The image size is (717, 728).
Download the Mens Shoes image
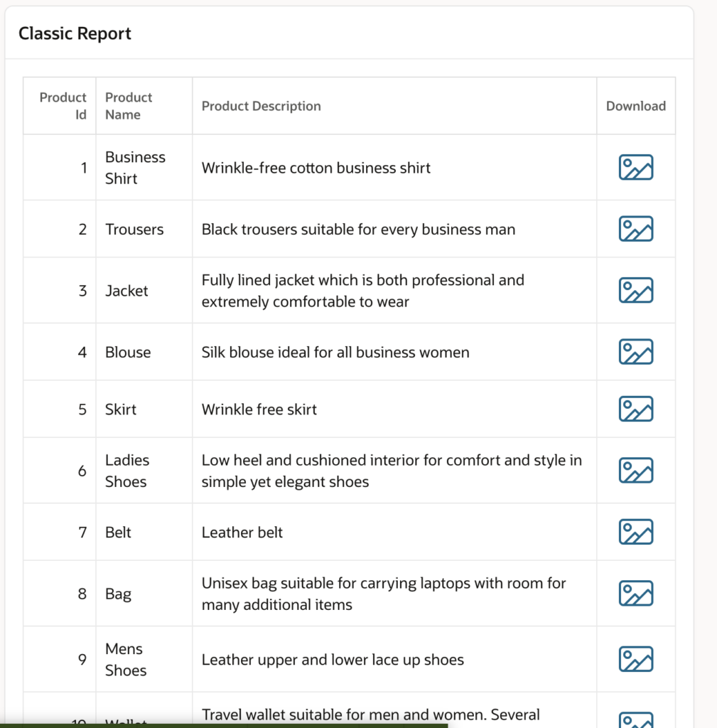pyautogui.click(x=635, y=660)
